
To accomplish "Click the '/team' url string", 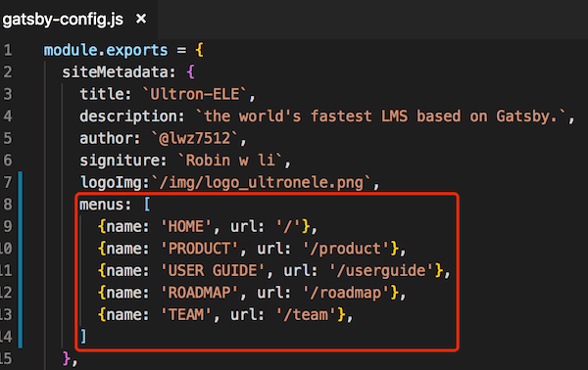I will click(x=306, y=314).
